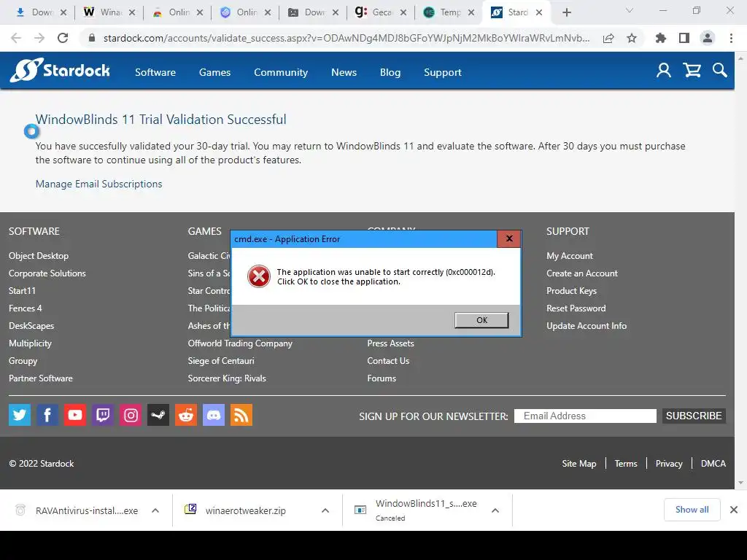Expand options for winaerotweaker.zip download
Viewport: 747px width, 560px height.
(325, 510)
